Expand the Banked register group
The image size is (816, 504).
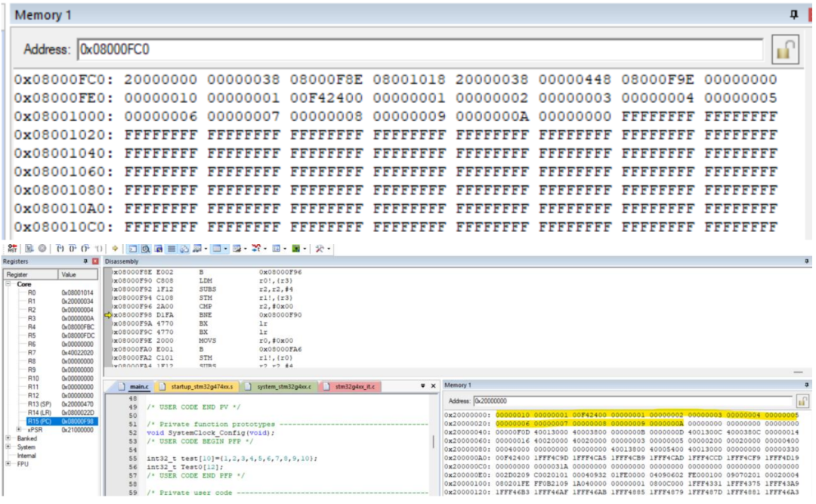pyautogui.click(x=8, y=438)
